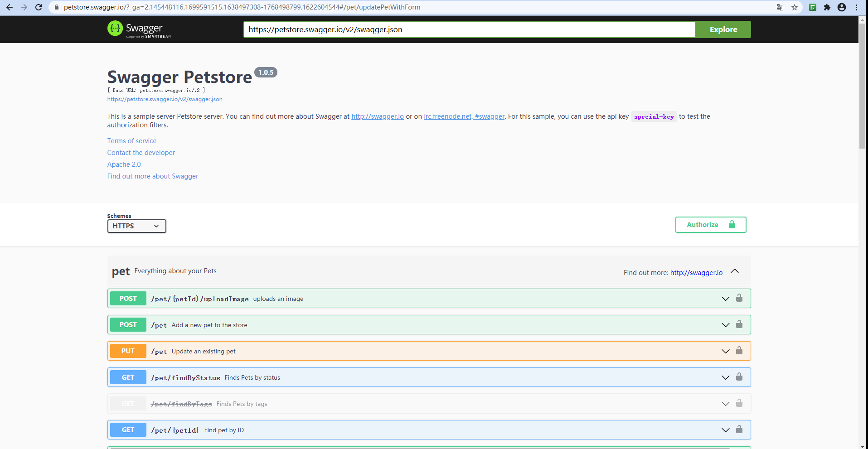Open the swagger.json link under title
Image resolution: width=868 pixels, height=449 pixels.
[x=165, y=99]
